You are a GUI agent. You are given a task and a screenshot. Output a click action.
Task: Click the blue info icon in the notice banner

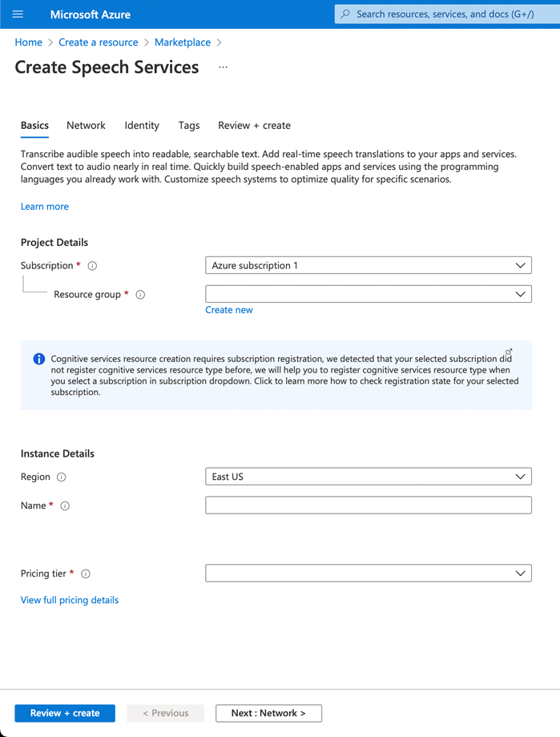tap(39, 359)
